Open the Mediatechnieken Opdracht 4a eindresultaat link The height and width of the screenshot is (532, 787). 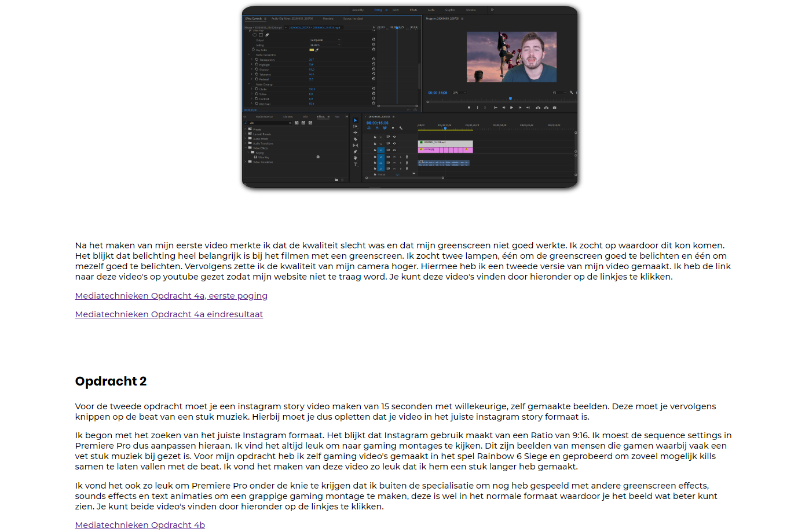[169, 314]
